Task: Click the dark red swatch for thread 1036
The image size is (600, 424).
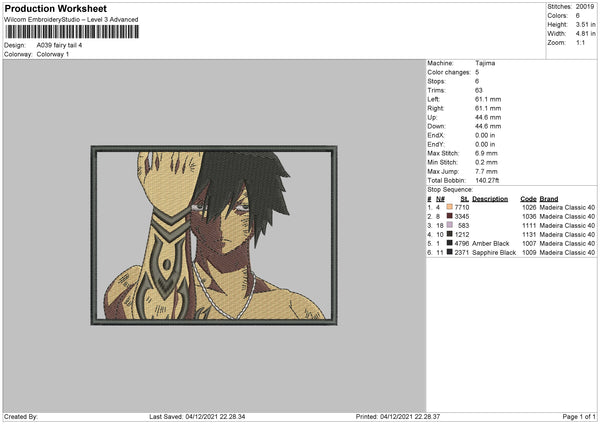Action: pyautogui.click(x=450, y=216)
